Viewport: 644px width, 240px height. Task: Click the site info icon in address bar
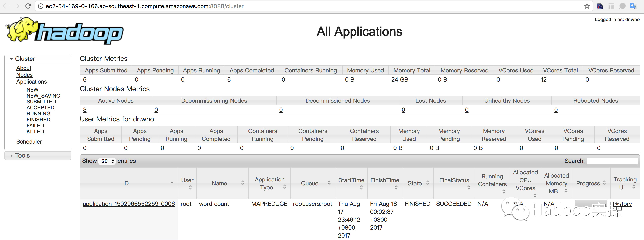[x=41, y=6]
